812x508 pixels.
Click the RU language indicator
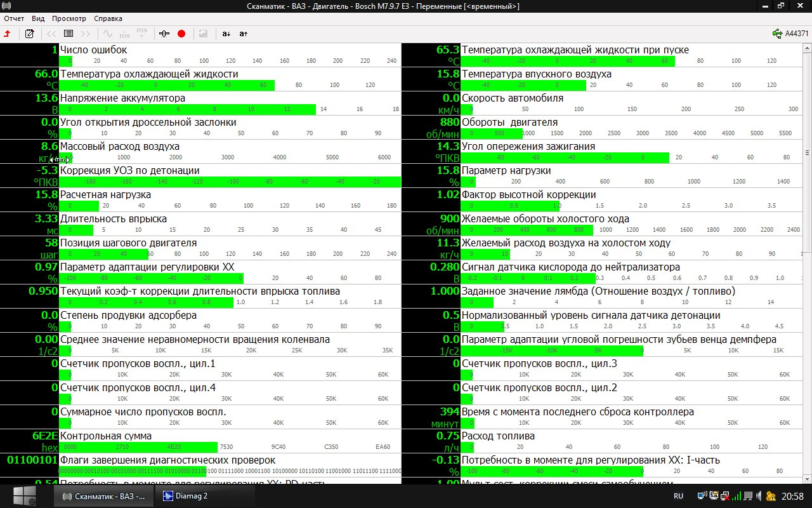click(678, 496)
